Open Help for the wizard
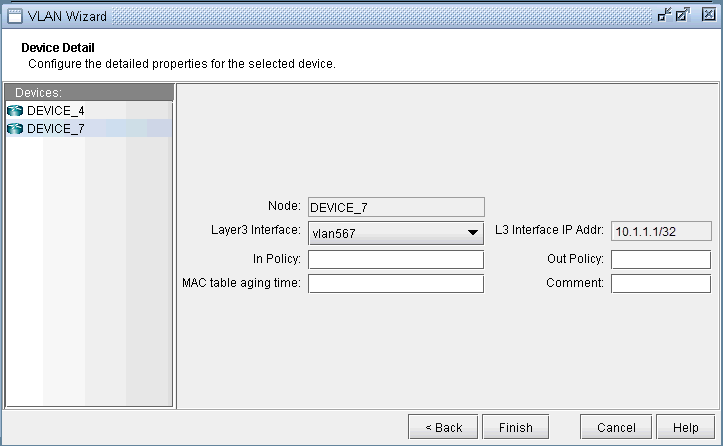The height and width of the screenshot is (446, 723). 686,427
